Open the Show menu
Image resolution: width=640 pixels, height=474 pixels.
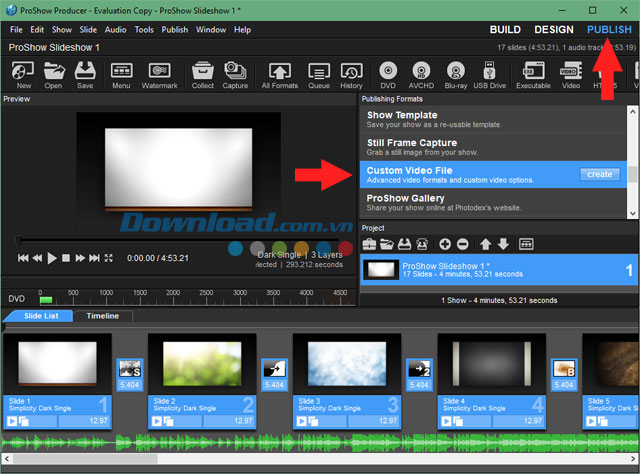click(x=62, y=30)
